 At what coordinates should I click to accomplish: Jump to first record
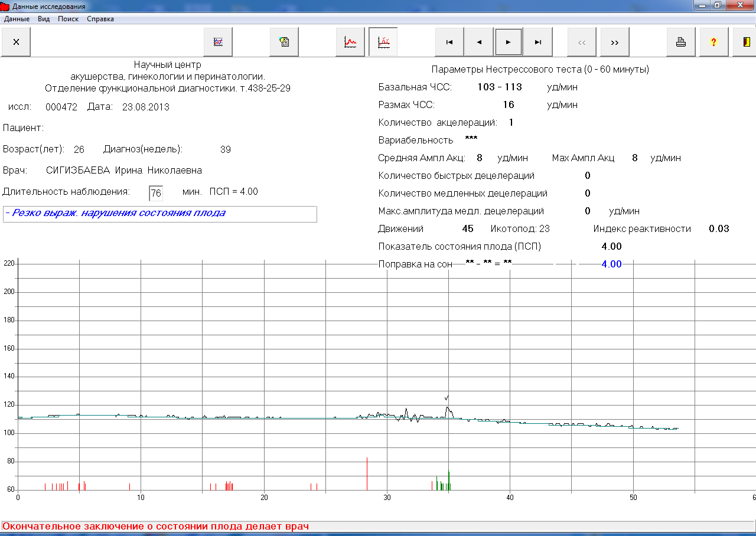click(x=449, y=42)
